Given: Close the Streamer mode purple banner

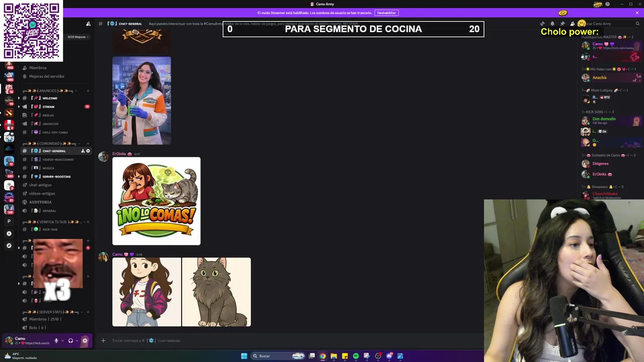Looking at the screenshot, I should pyautogui.click(x=637, y=13).
